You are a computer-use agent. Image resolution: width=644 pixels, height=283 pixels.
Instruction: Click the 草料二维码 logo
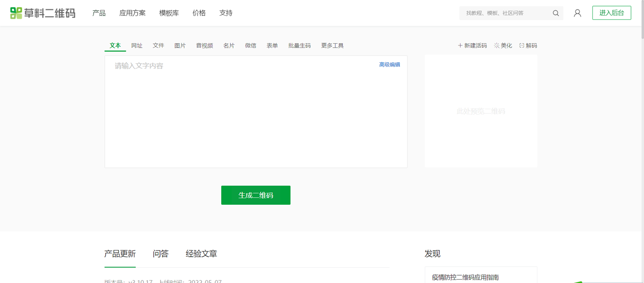(43, 13)
